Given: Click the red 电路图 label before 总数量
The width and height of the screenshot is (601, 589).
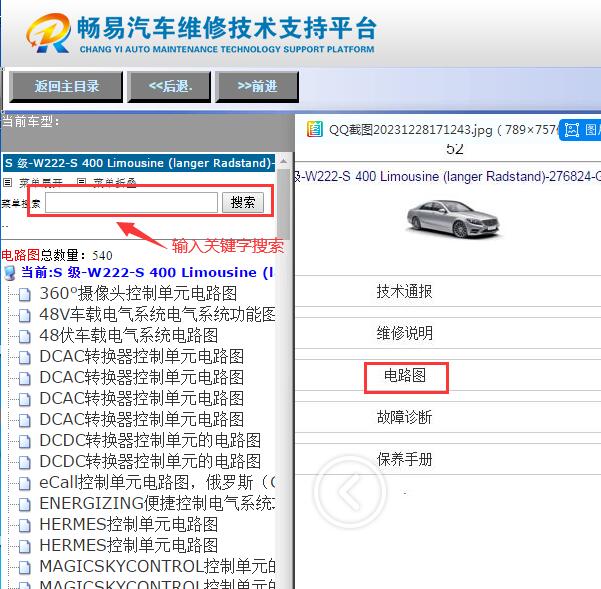Looking at the screenshot, I should (x=20, y=255).
